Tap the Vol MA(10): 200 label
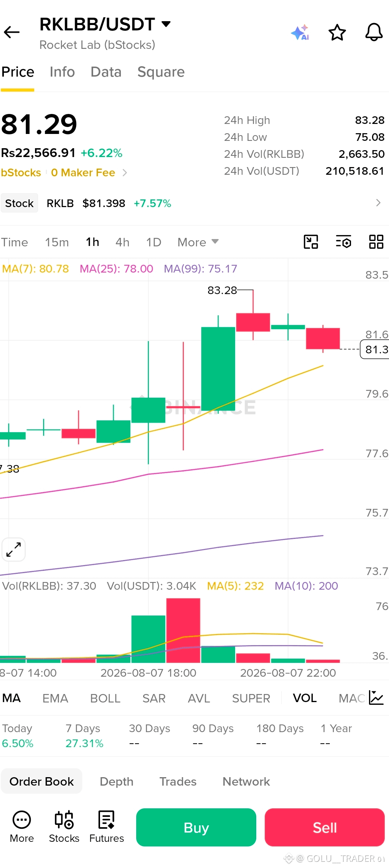 306,586
